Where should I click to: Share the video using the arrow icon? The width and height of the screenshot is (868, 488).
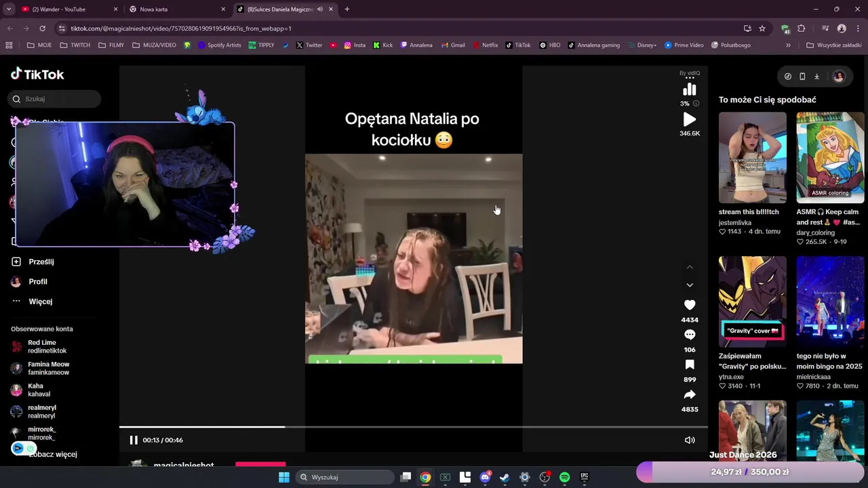coord(690,394)
